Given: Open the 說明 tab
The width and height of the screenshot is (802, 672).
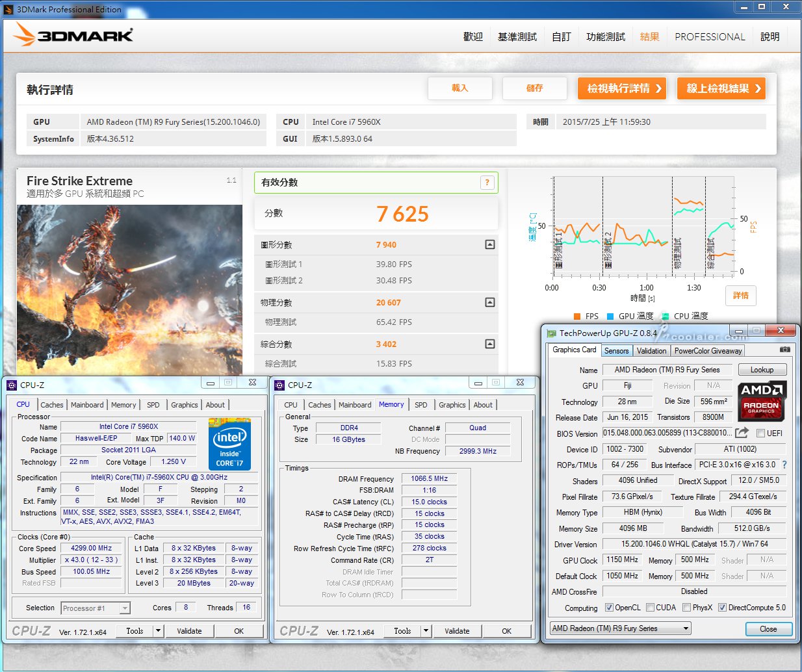Looking at the screenshot, I should 770,37.
